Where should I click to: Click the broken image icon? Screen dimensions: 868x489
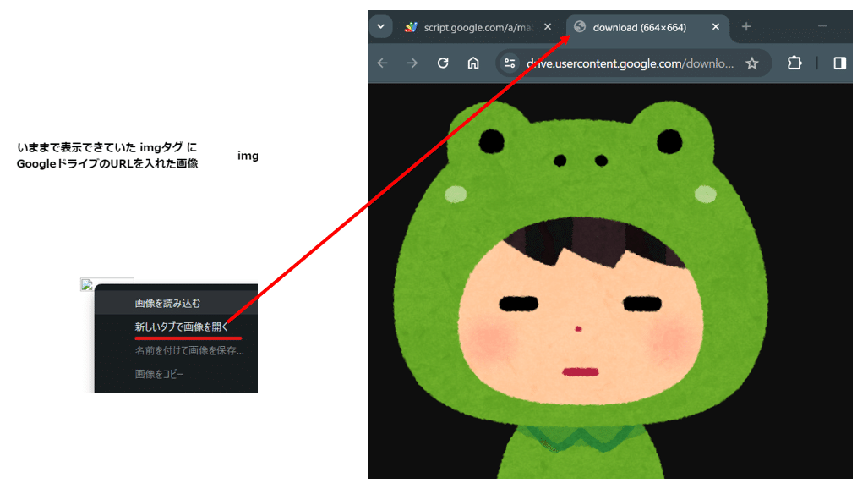(87, 285)
